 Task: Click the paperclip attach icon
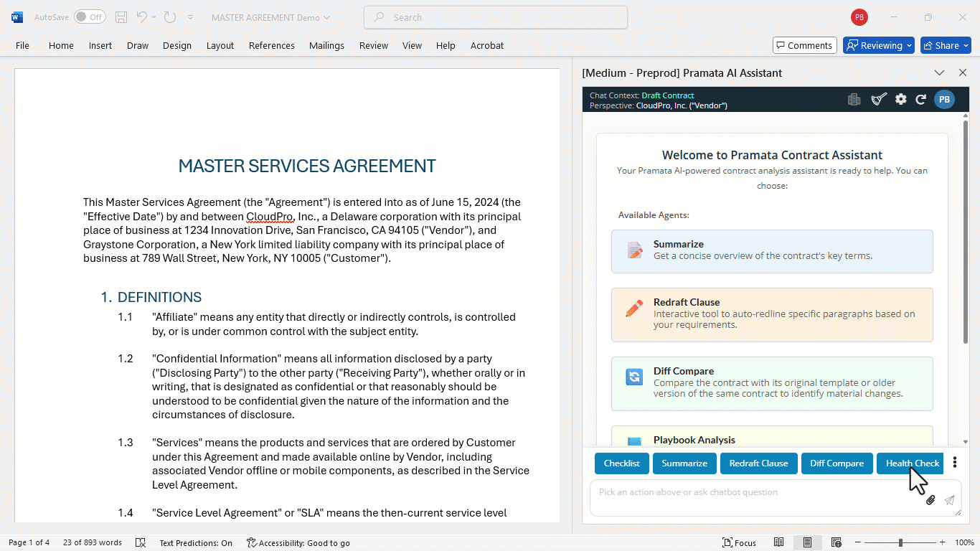point(930,500)
